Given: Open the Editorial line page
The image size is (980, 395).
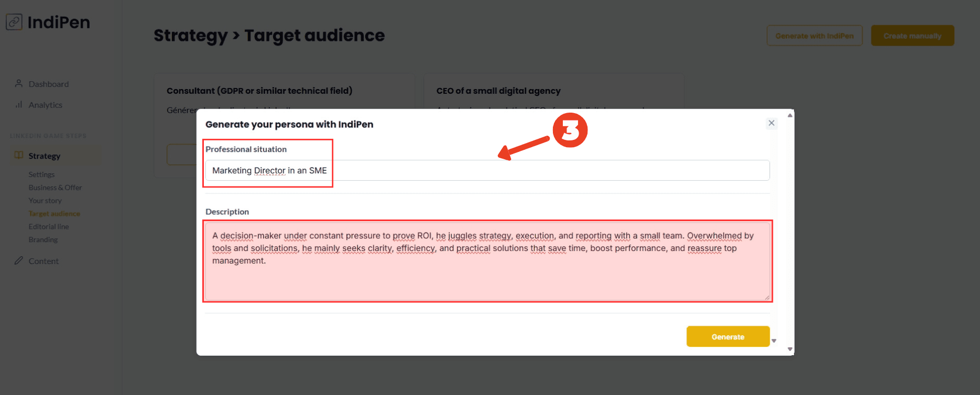Looking at the screenshot, I should coord(49,227).
